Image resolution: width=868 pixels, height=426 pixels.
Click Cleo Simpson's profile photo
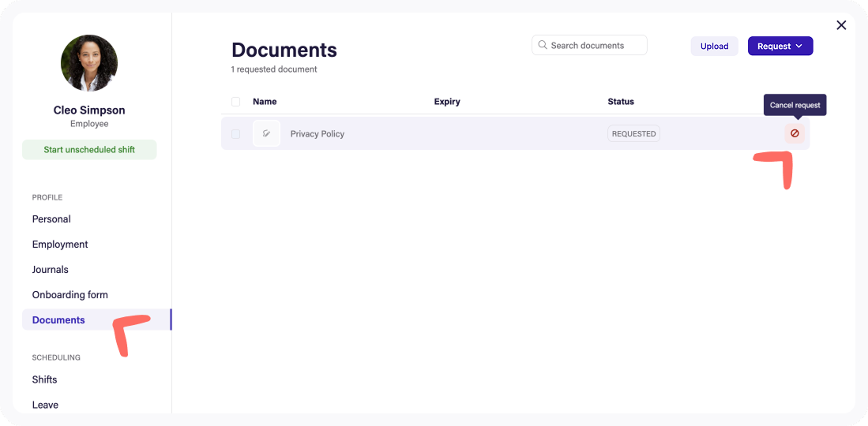89,63
